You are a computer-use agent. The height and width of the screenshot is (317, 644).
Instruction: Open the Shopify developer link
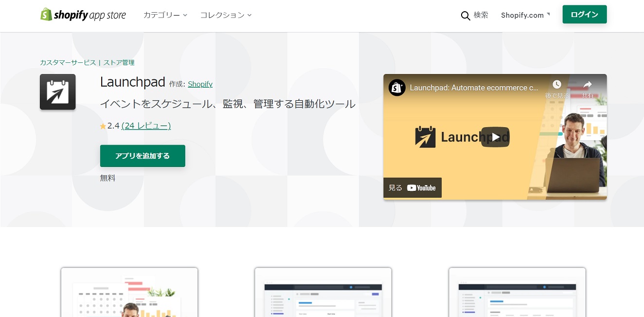(x=200, y=84)
